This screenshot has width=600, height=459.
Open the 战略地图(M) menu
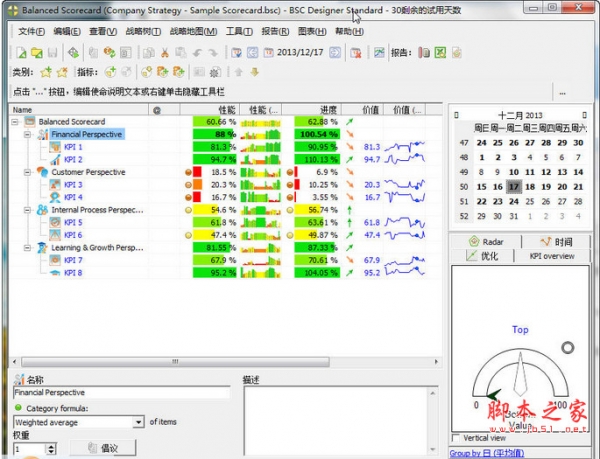(194, 31)
